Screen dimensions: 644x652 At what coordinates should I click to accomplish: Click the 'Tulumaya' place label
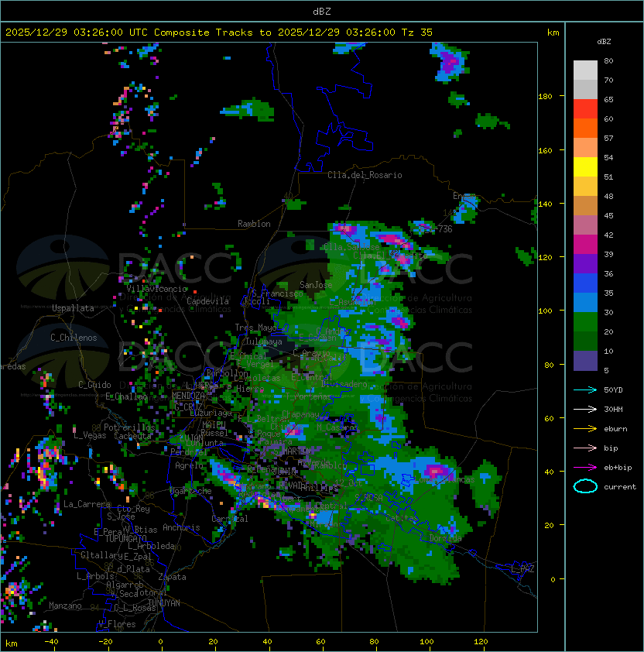264,341
